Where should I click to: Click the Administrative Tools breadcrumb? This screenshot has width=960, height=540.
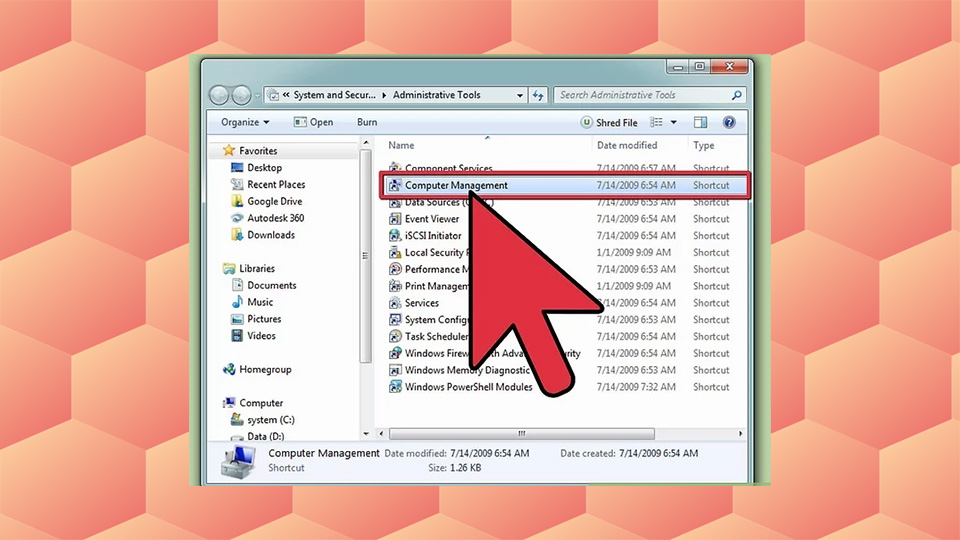pyautogui.click(x=437, y=95)
